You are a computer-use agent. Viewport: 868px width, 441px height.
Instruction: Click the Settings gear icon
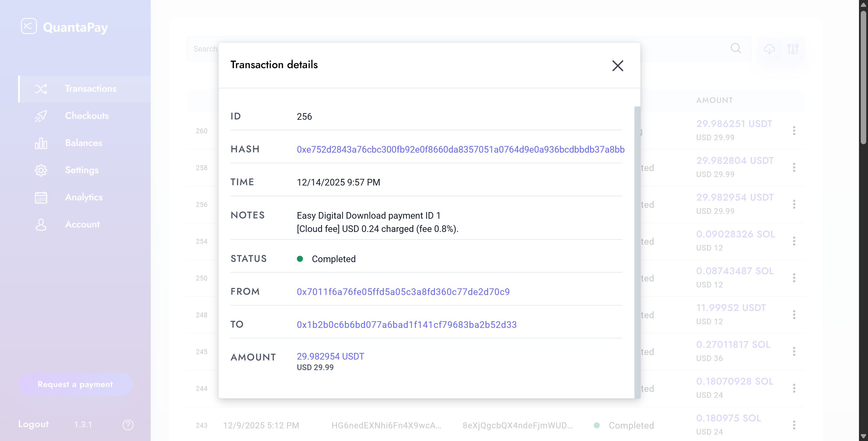click(41, 170)
